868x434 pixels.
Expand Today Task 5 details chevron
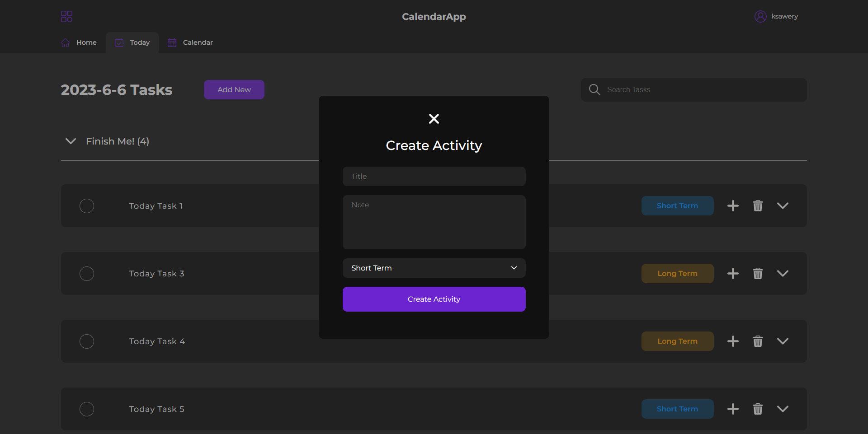[x=783, y=409]
